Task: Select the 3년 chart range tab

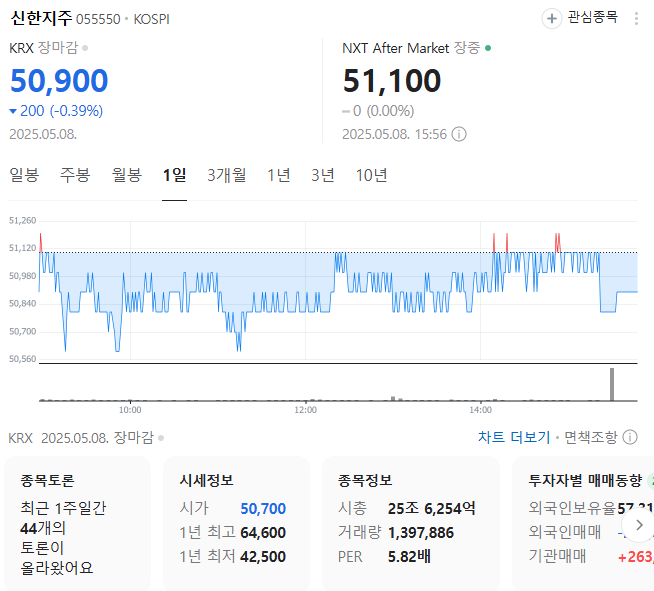Action: [323, 175]
